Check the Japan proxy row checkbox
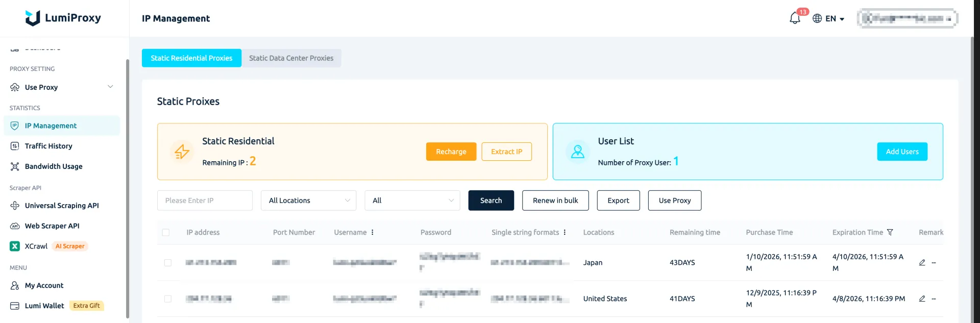 167,263
